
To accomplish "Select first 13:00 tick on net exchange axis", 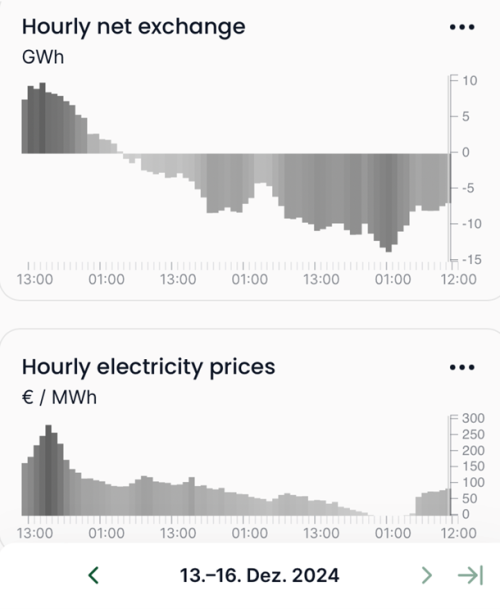I will (x=35, y=279).
